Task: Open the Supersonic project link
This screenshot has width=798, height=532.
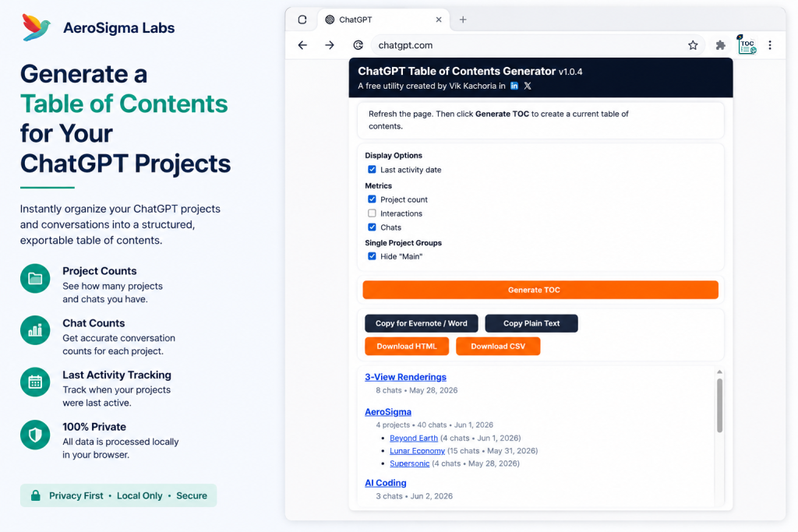Action: click(410, 463)
